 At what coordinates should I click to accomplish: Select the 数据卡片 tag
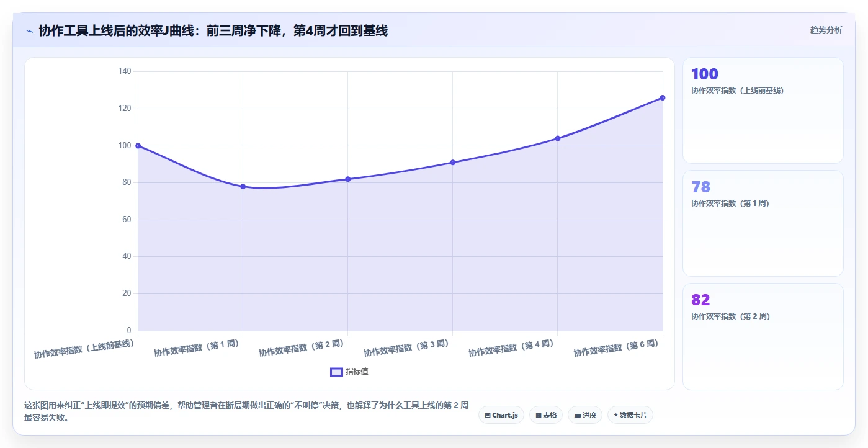(x=630, y=415)
